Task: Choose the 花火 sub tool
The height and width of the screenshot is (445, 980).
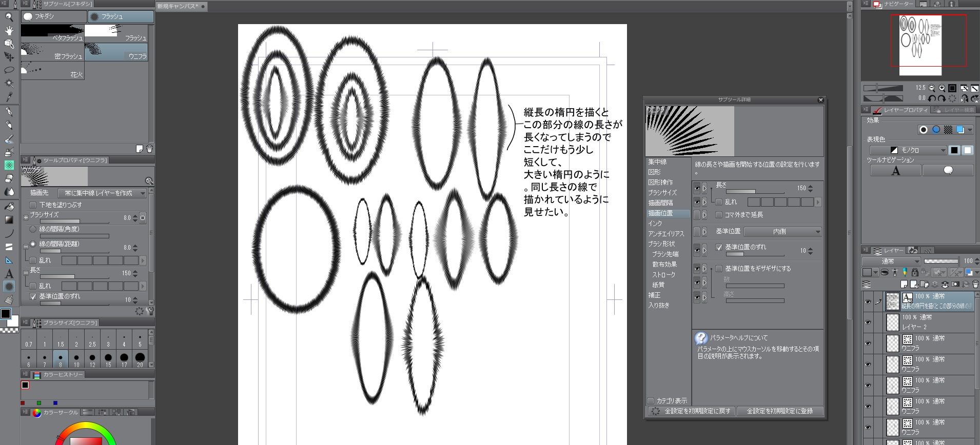Action: [52, 70]
